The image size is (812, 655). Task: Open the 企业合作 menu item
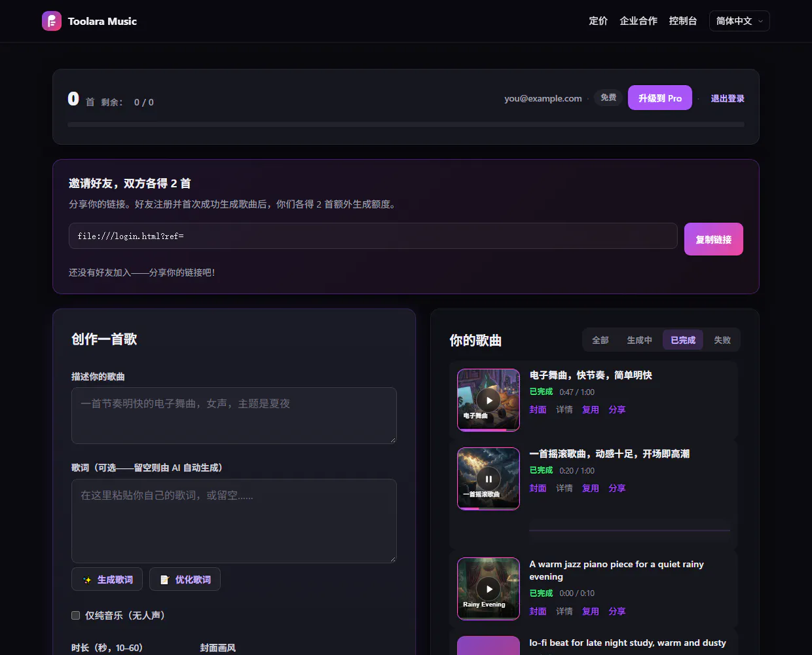click(x=638, y=21)
